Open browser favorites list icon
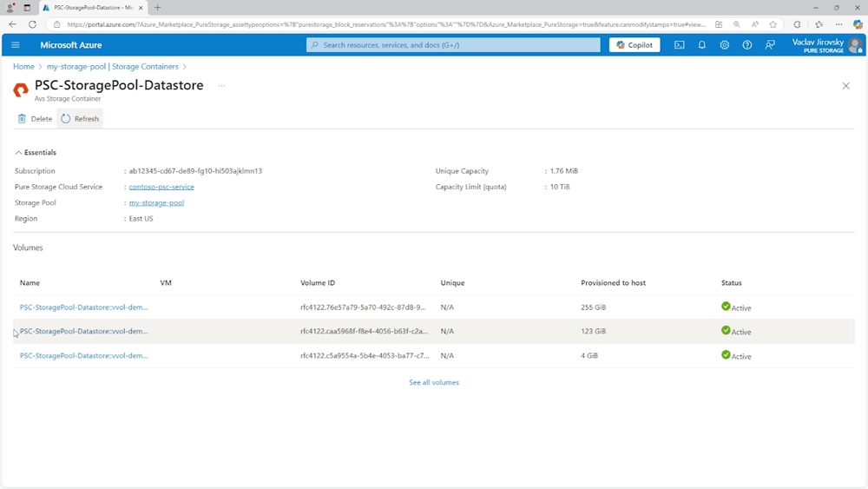 tap(819, 24)
